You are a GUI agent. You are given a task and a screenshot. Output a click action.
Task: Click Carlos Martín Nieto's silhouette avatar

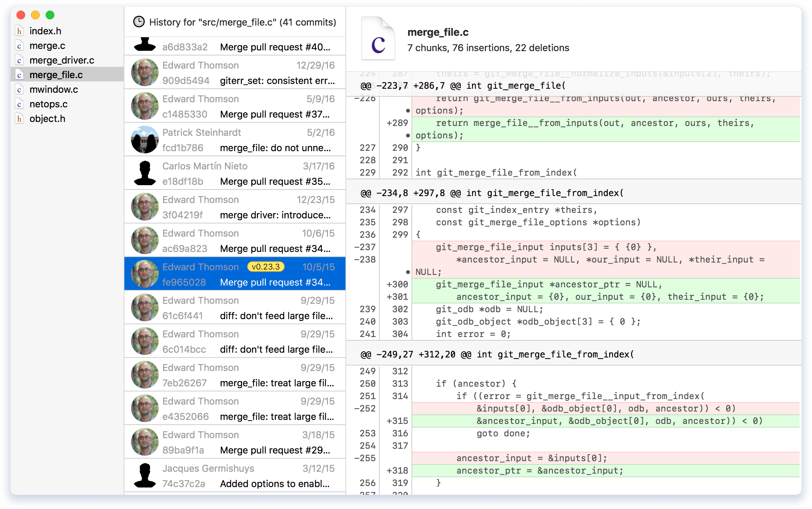(x=145, y=173)
